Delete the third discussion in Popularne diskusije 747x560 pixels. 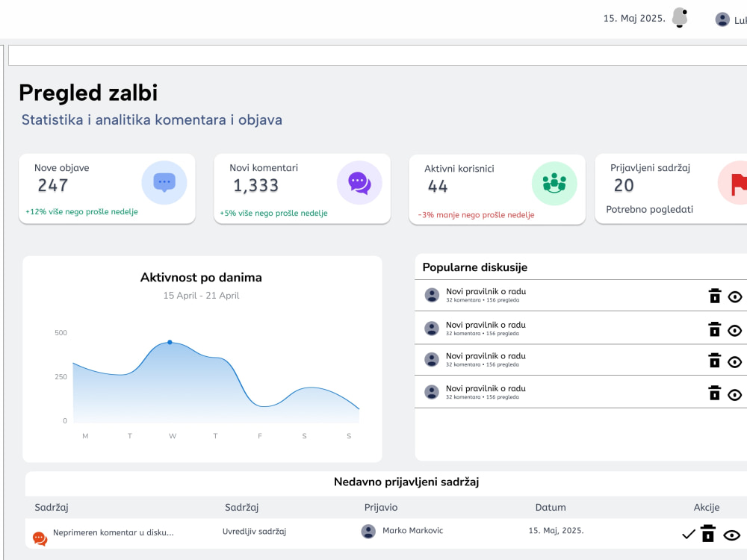coord(715,360)
